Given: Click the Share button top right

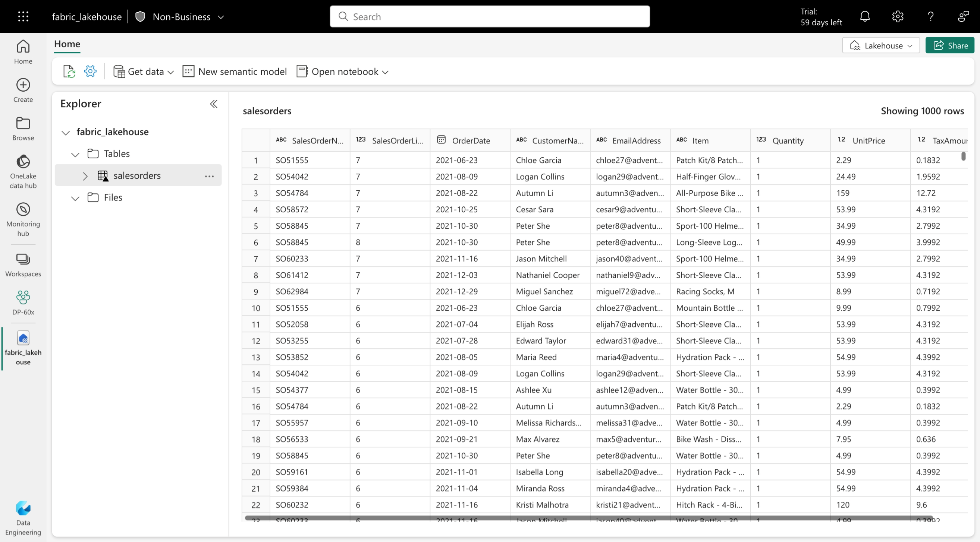Looking at the screenshot, I should [952, 45].
